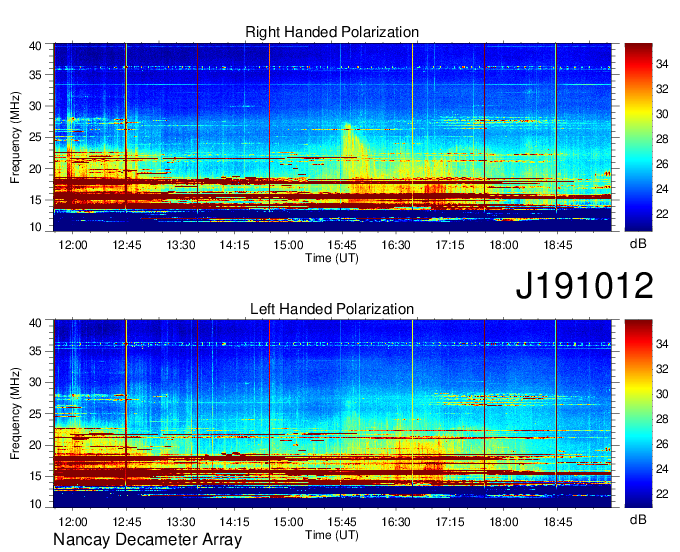The height and width of the screenshot is (552, 680).
Task: Click the 35 MHz tick on the Right Handed plot
Action: (36, 75)
